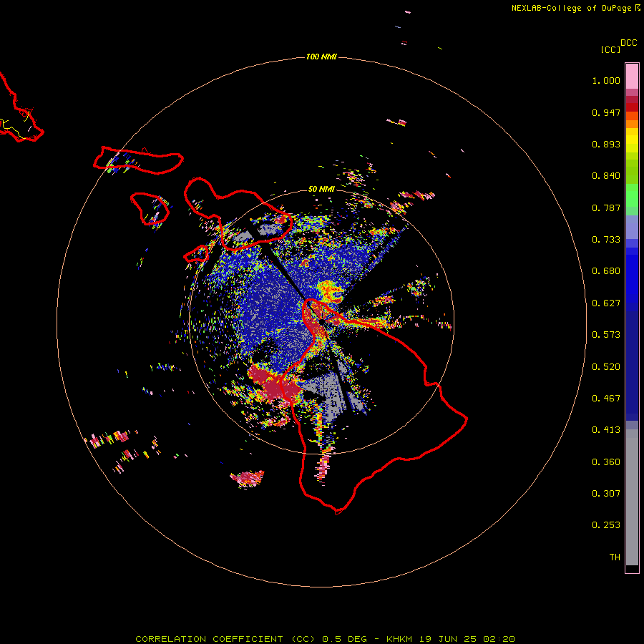Click the 100 NMI range ring label
The image size is (644, 644).
[x=321, y=57]
